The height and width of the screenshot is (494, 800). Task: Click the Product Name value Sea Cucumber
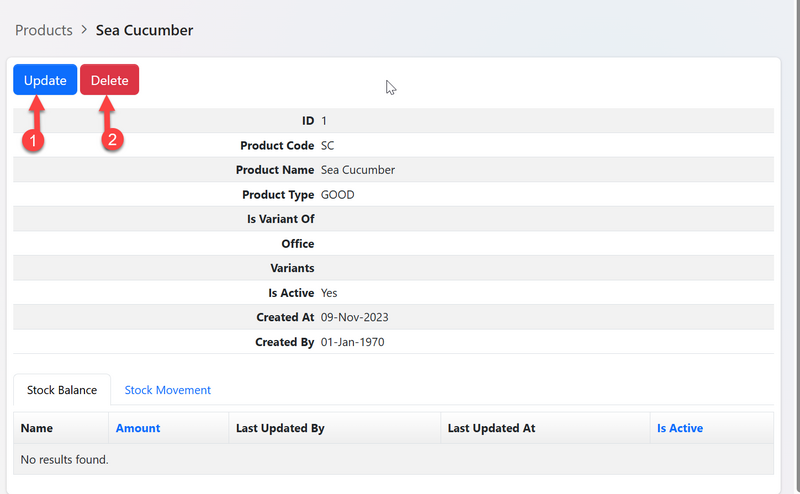358,170
